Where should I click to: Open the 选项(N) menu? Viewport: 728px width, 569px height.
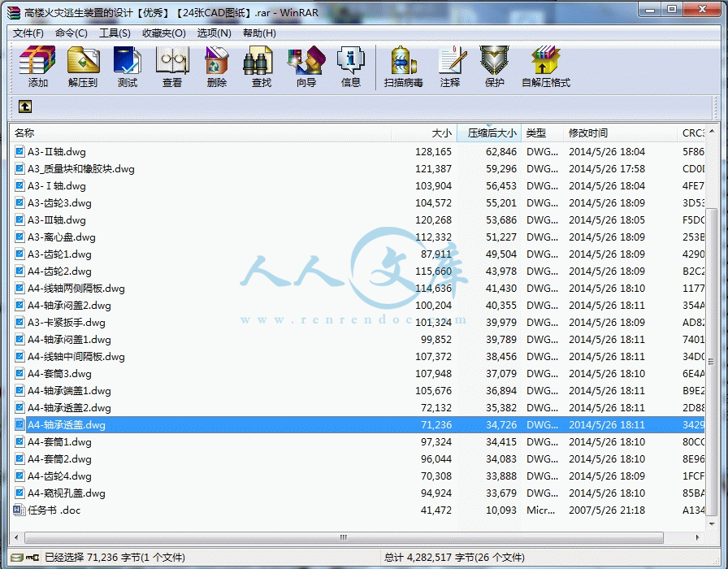[x=214, y=33]
